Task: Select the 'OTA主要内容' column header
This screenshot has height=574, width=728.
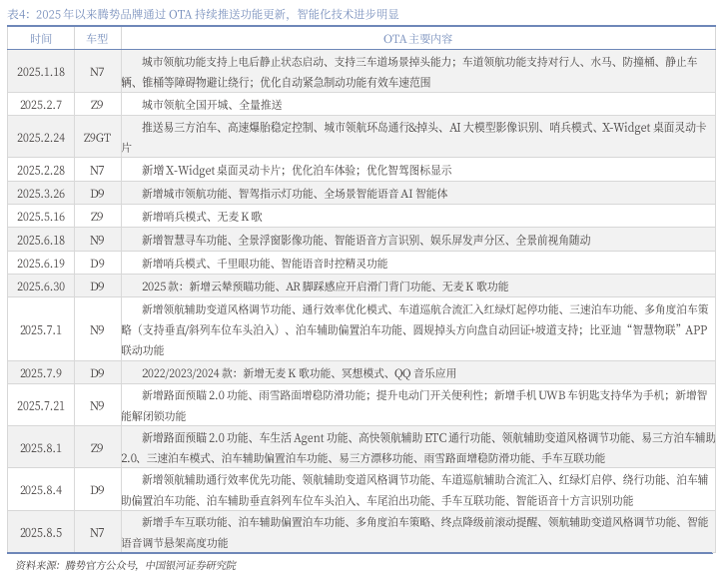Action: point(417,39)
